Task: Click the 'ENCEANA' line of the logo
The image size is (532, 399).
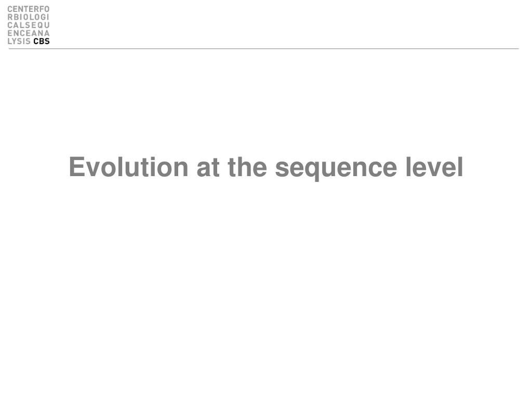Action: point(29,33)
